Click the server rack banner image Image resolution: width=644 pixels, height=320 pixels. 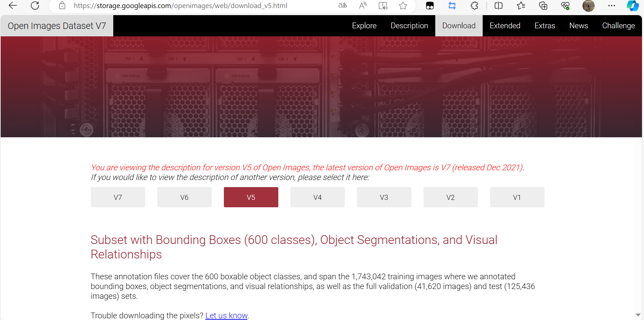pyautogui.click(x=321, y=87)
